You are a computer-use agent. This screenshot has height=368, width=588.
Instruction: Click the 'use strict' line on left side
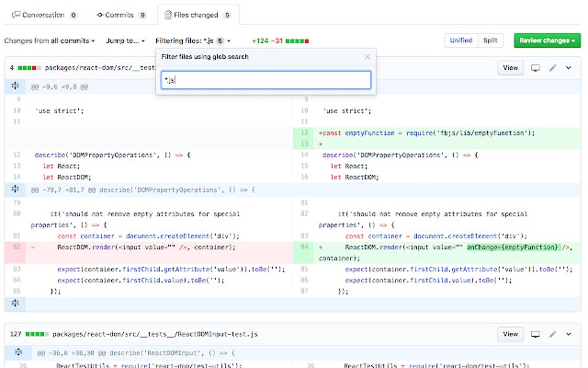(x=59, y=111)
